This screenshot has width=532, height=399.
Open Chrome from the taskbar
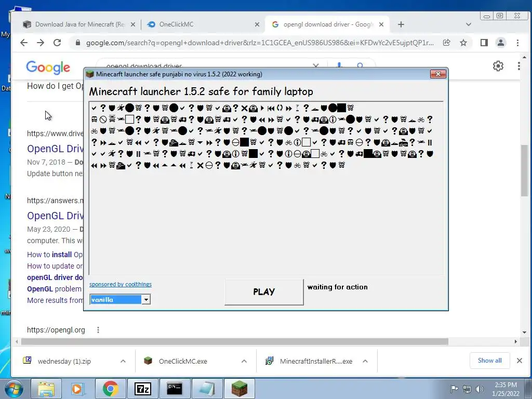[110, 389]
